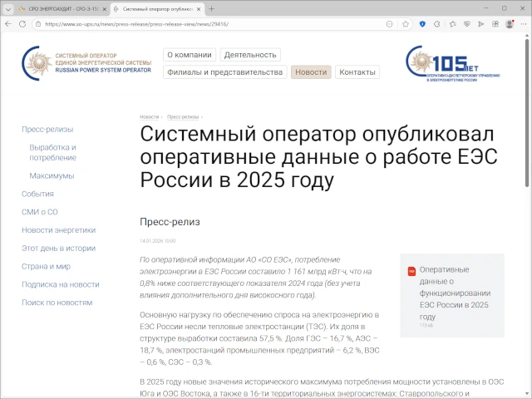Follow the Новости breadcrumb link
The width and height of the screenshot is (532, 399).
[x=150, y=116]
